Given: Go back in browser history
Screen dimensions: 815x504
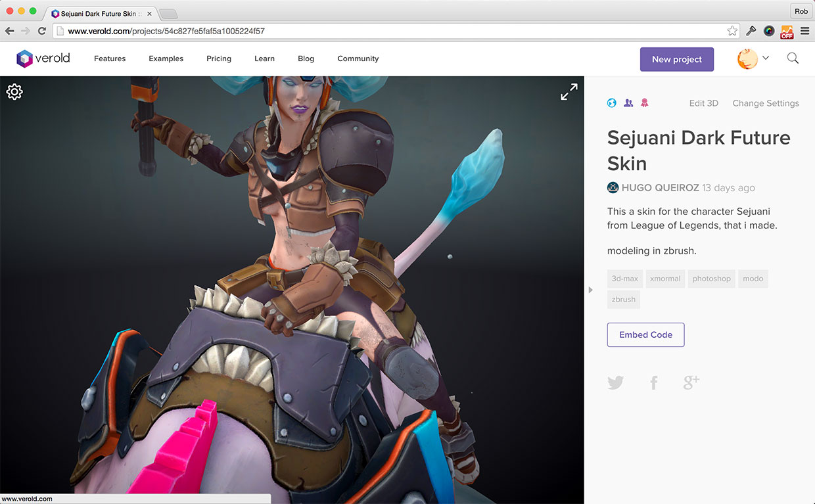Looking at the screenshot, I should 10,31.
